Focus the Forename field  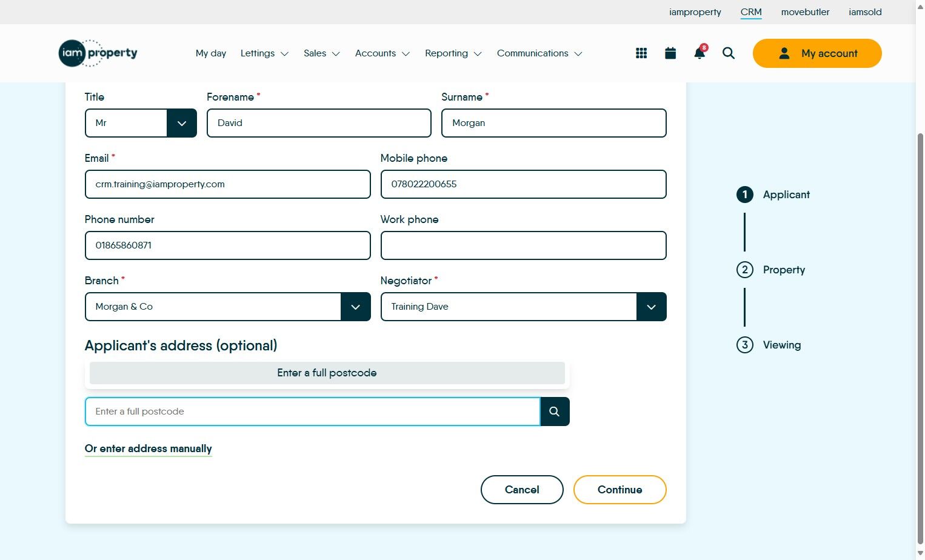click(319, 123)
